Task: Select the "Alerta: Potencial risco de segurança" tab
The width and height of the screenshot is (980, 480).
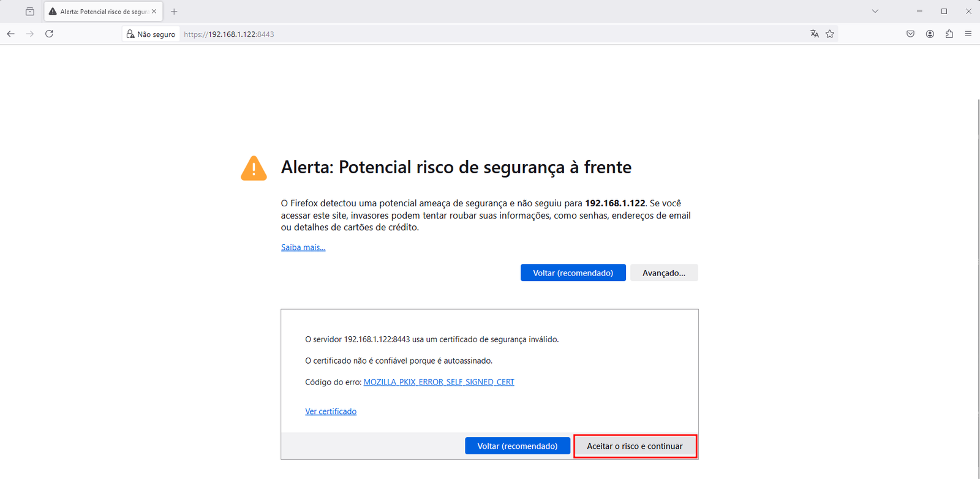Action: [101, 12]
